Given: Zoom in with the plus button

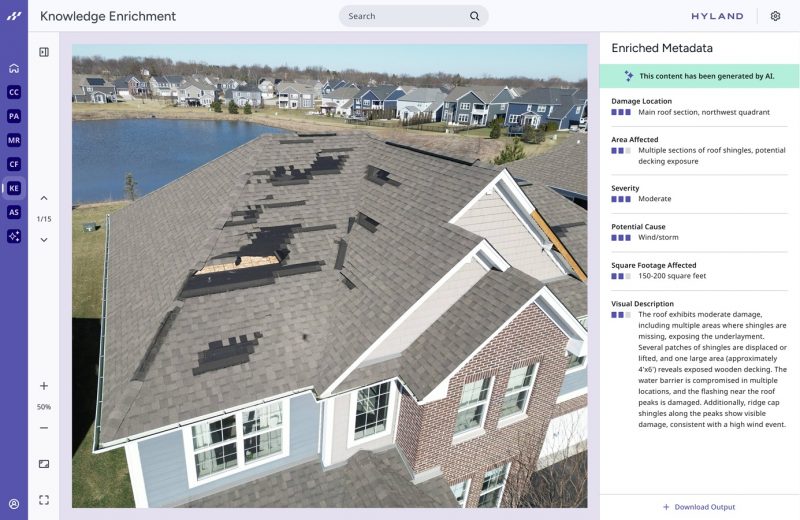Looking at the screenshot, I should click(44, 386).
